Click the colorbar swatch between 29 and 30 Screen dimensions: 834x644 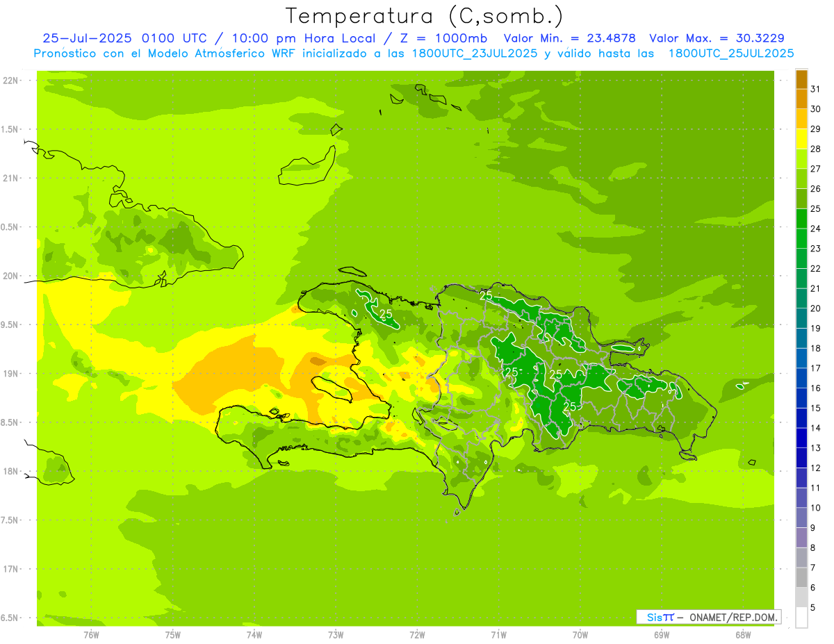[x=801, y=119]
